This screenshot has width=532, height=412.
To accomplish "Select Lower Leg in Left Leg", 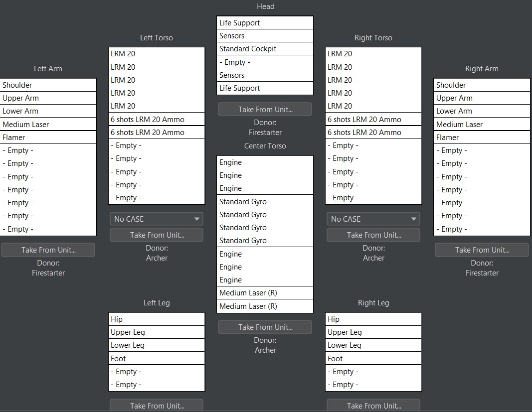I will 157,345.
